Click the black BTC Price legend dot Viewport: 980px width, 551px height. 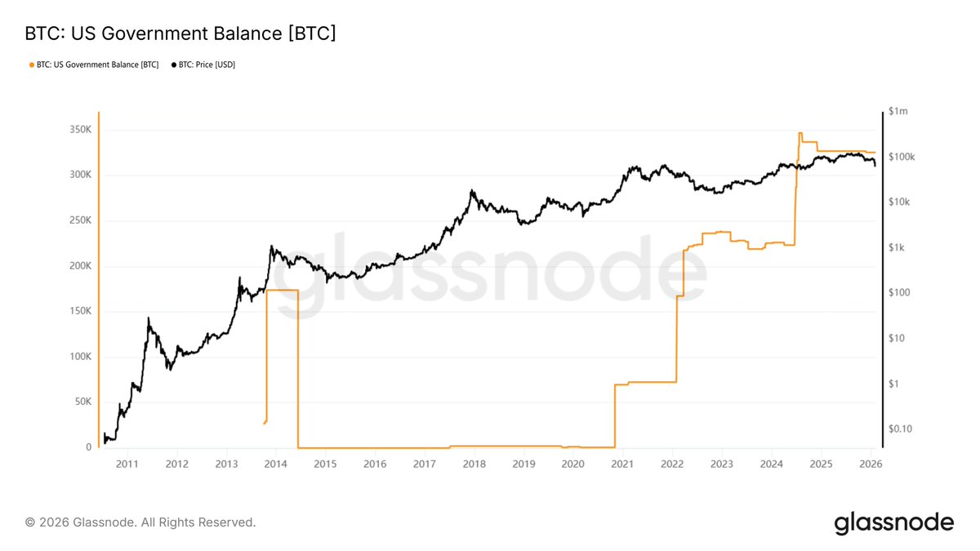coord(174,64)
